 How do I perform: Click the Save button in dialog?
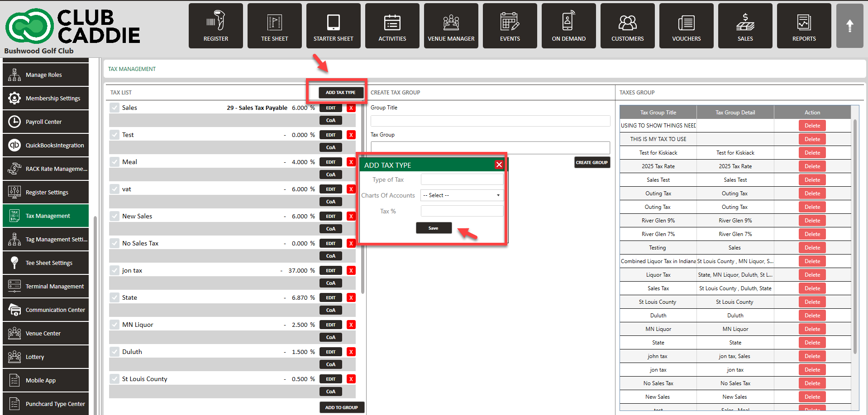[434, 228]
